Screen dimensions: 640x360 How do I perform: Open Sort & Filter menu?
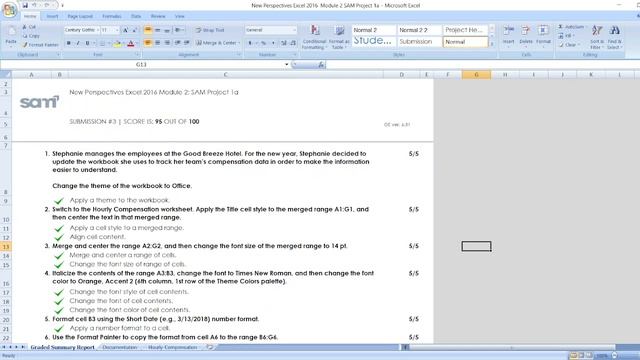[x=597, y=37]
